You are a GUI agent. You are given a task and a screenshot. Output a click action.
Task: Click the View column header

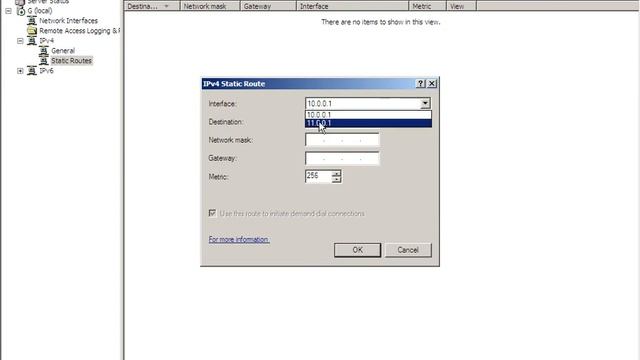[x=461, y=6]
